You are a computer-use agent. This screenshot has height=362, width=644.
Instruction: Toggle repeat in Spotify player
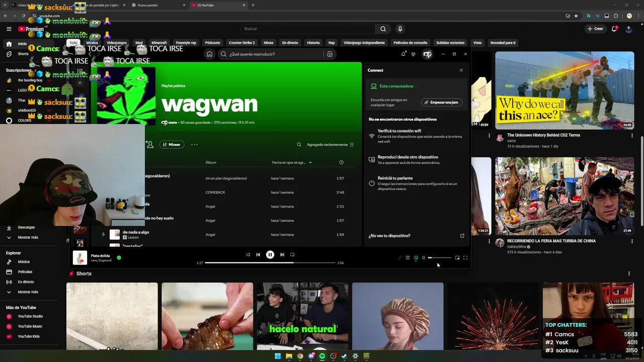292,255
